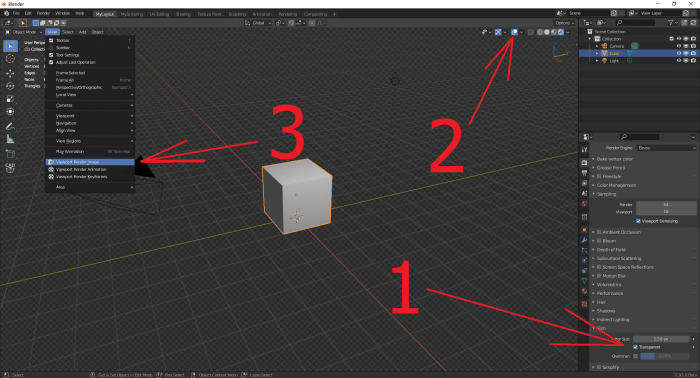This screenshot has width=700, height=378.
Task: Switch to material preview shading
Action: (554, 32)
